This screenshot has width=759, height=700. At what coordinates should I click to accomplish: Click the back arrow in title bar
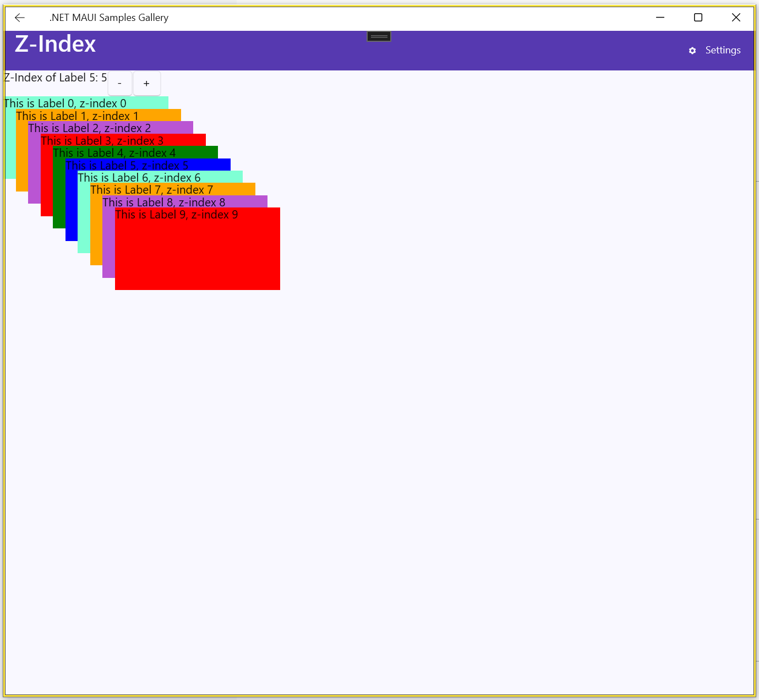[x=20, y=18]
